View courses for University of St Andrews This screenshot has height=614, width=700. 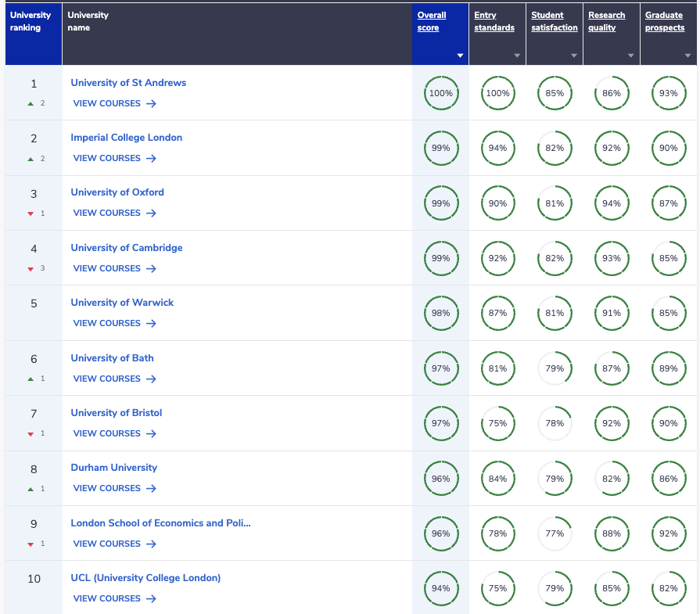pos(115,103)
